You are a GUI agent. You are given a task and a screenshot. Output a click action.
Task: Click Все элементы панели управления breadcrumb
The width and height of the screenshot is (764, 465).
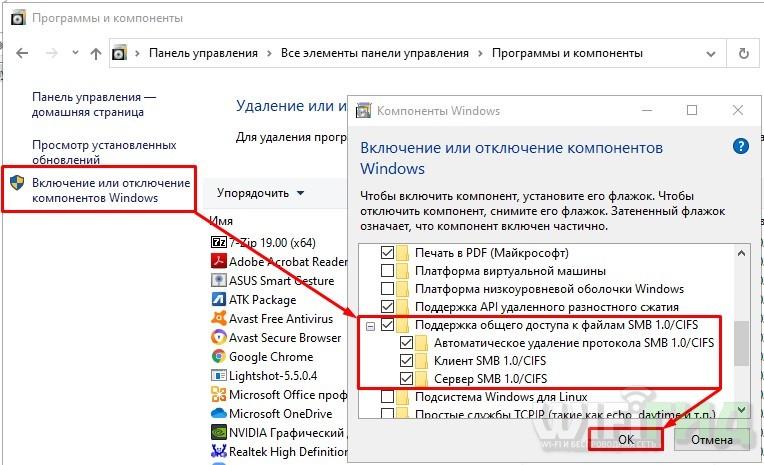tap(375, 53)
